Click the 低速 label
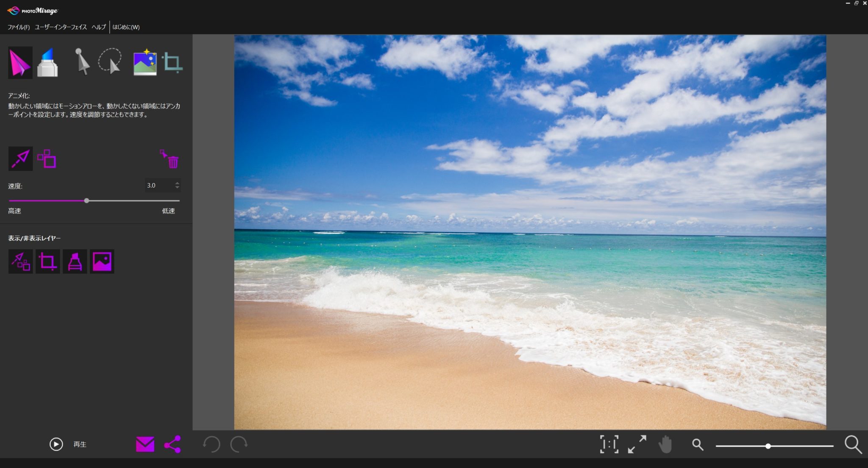The width and height of the screenshot is (868, 468). 168,211
